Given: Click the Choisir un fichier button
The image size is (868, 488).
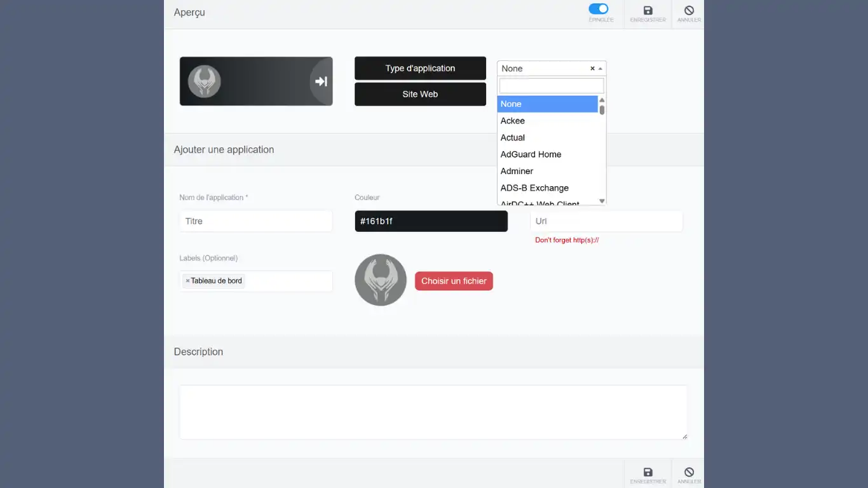Looking at the screenshot, I should tap(454, 280).
